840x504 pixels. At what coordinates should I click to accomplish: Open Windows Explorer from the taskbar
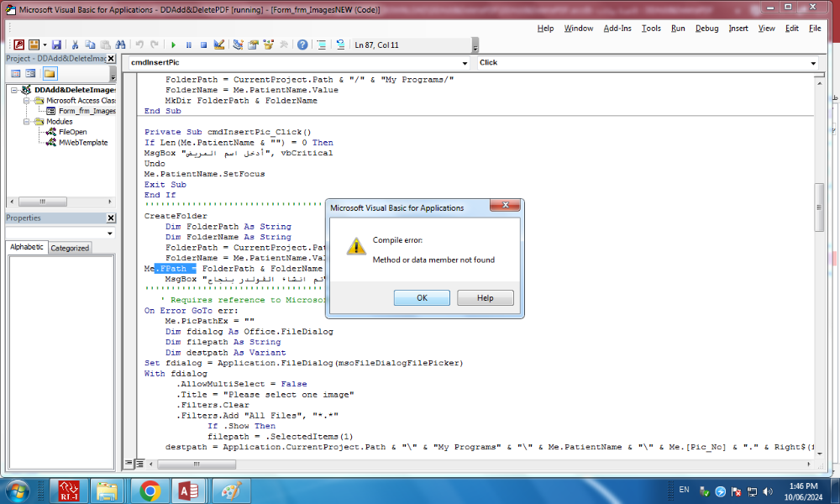coord(108,491)
